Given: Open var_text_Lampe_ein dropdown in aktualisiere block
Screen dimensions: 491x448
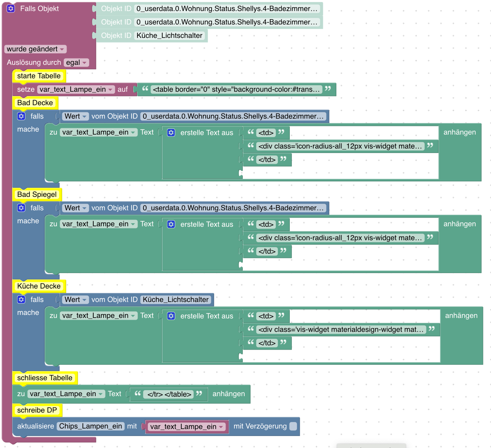Looking at the screenshot, I should coord(187,426).
